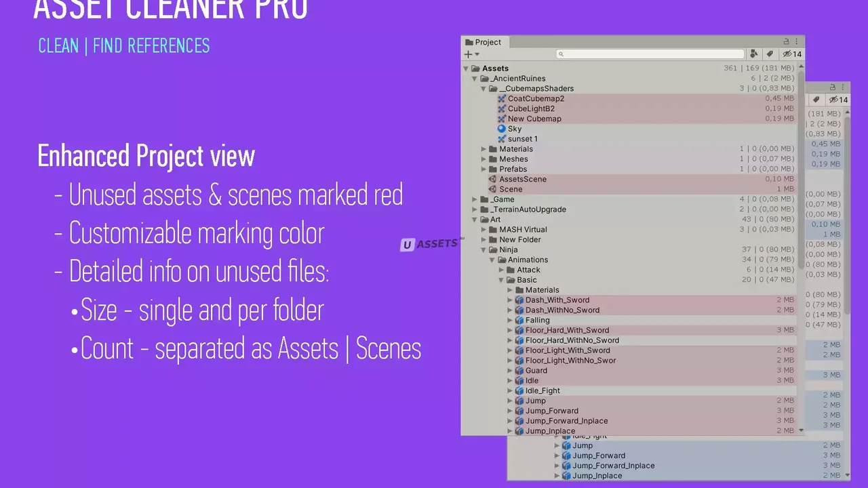Toggle hidden packages eye (14) in front window
The height and width of the screenshot is (488, 868).
(792, 54)
